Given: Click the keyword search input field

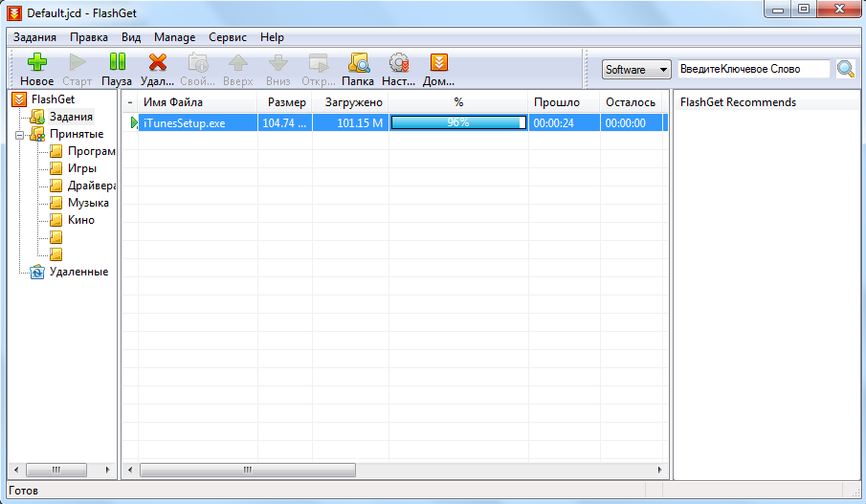Looking at the screenshot, I should (x=754, y=69).
